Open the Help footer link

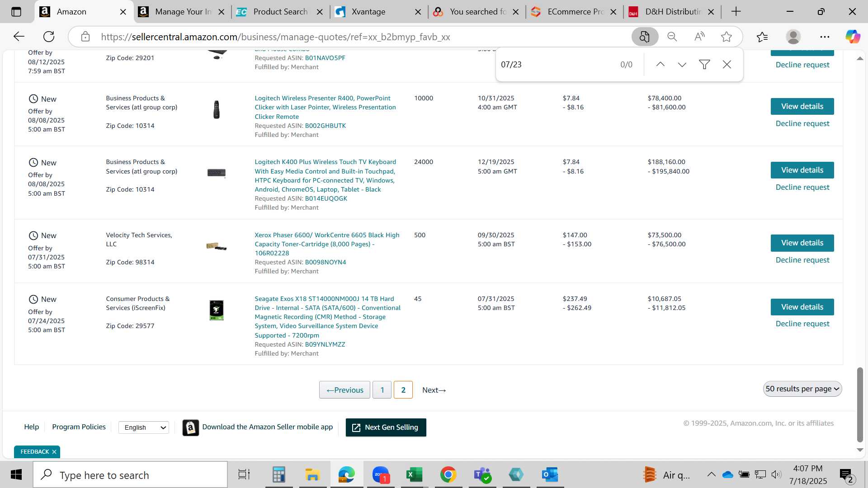31,427
